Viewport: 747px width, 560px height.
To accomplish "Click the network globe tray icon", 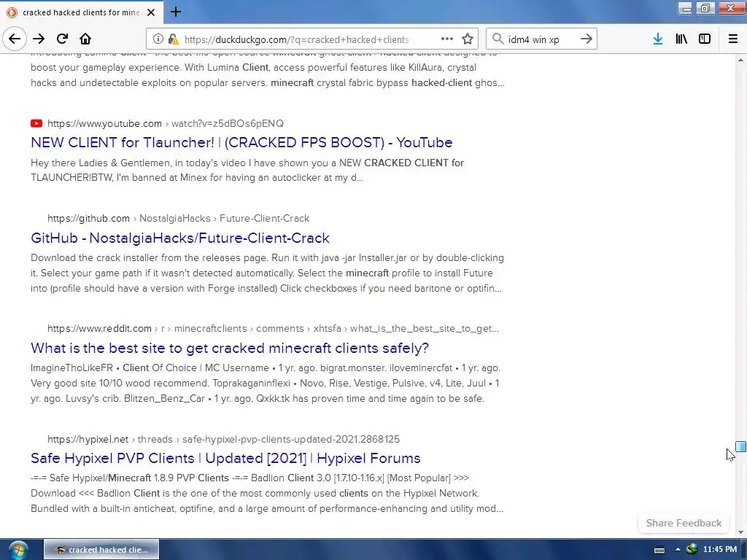I will 692,550.
